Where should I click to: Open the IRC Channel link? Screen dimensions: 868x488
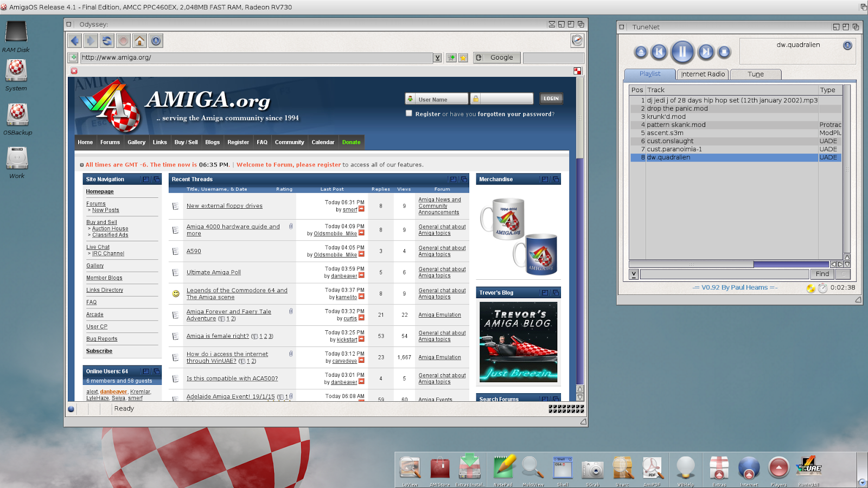(108, 254)
